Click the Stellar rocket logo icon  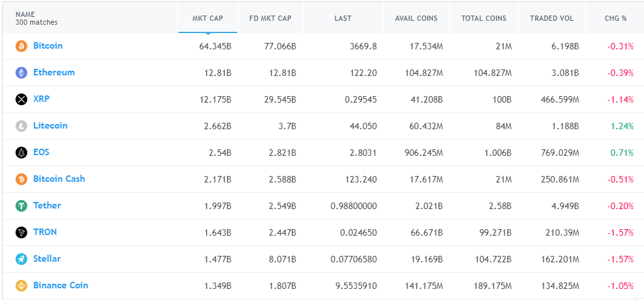click(x=21, y=259)
